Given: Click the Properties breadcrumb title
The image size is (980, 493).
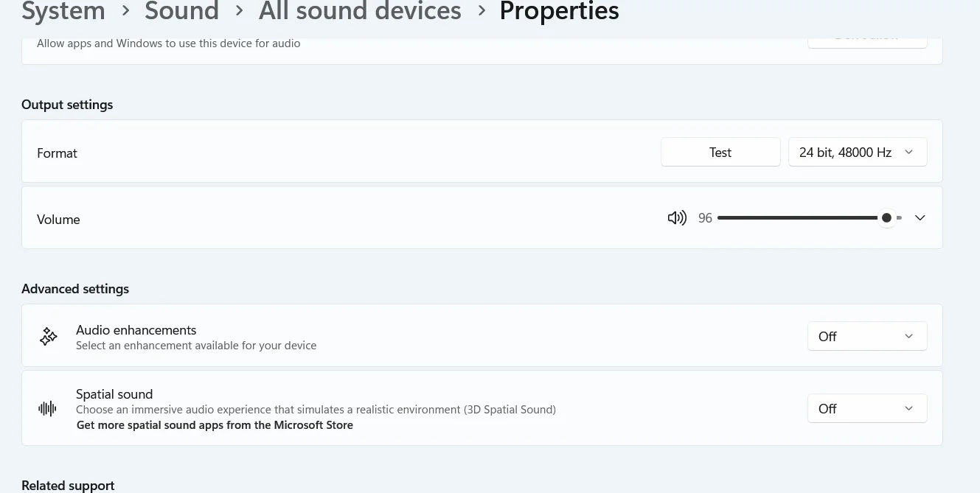Looking at the screenshot, I should 559,11.
